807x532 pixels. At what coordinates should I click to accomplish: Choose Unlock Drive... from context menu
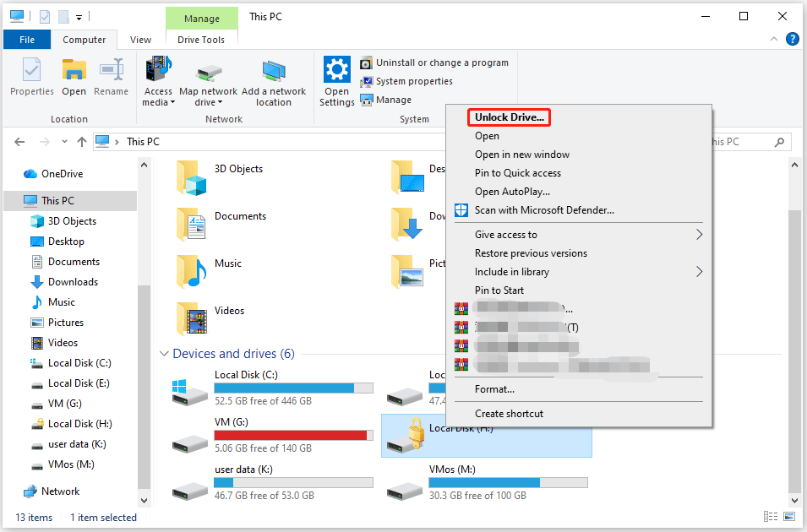click(x=509, y=117)
